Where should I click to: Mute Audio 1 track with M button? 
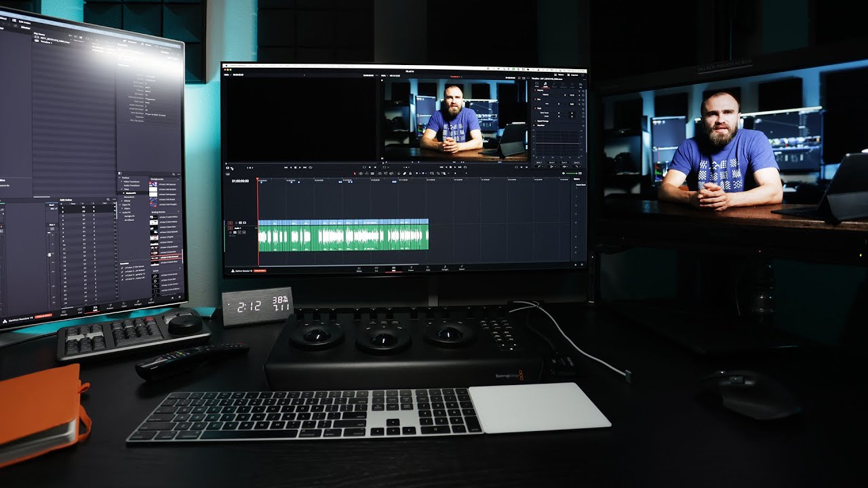[x=244, y=232]
